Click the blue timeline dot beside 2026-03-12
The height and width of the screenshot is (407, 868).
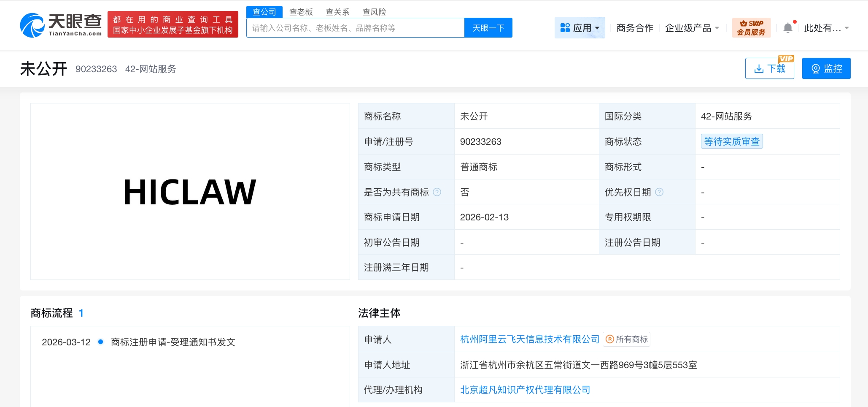[x=100, y=342]
